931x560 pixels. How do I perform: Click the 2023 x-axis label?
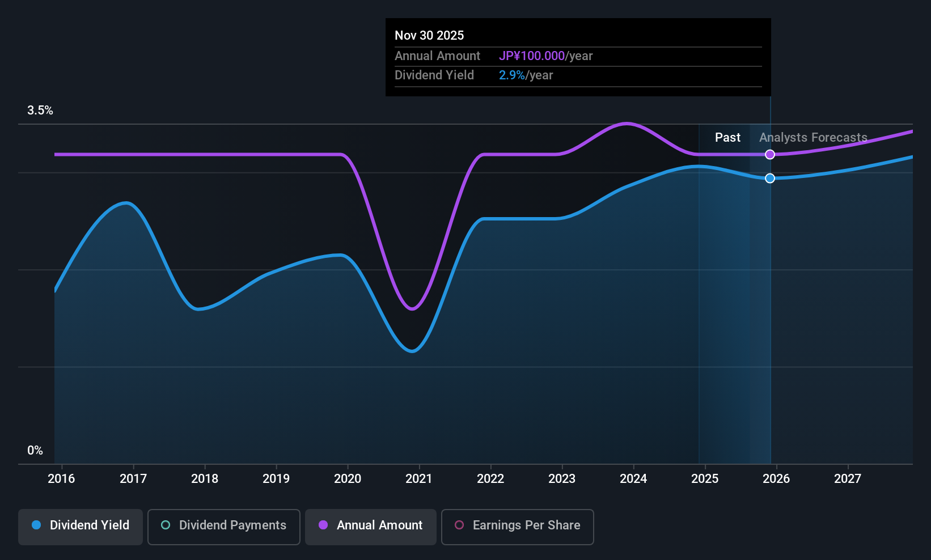tap(562, 479)
